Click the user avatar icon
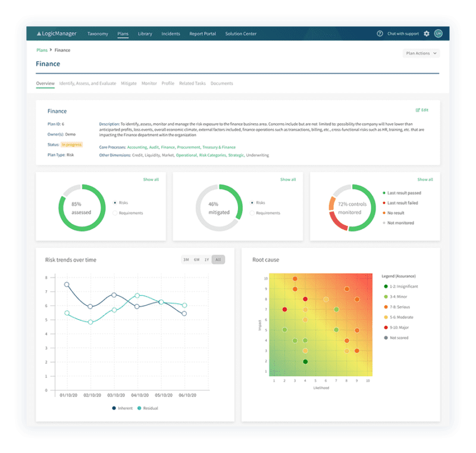476x453 pixels. (x=439, y=34)
